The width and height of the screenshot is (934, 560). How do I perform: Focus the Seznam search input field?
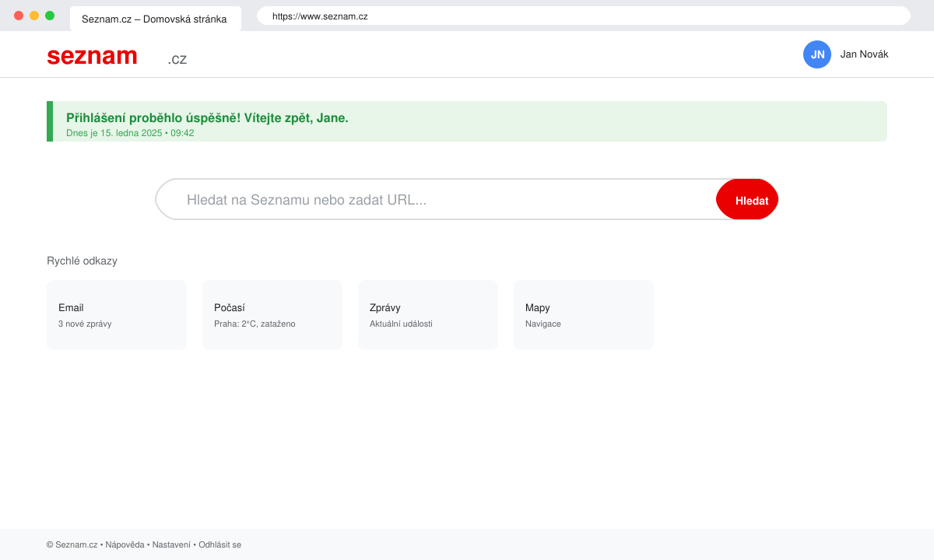click(x=436, y=199)
